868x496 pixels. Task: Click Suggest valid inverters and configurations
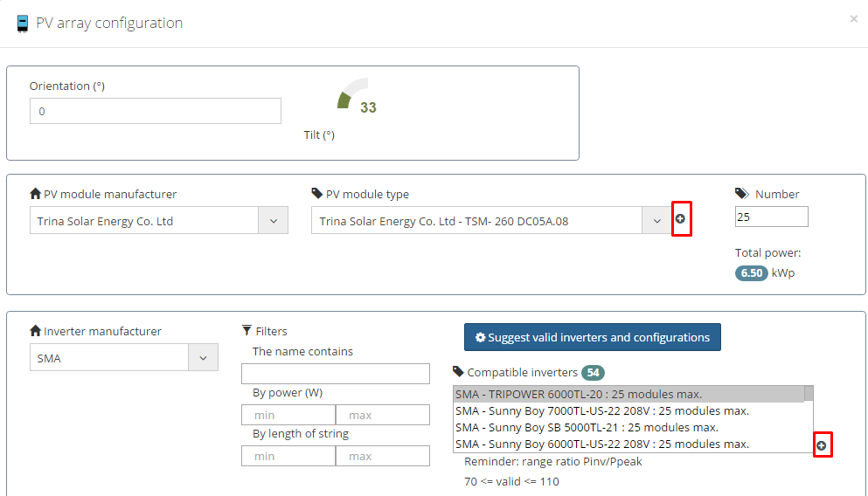[593, 337]
